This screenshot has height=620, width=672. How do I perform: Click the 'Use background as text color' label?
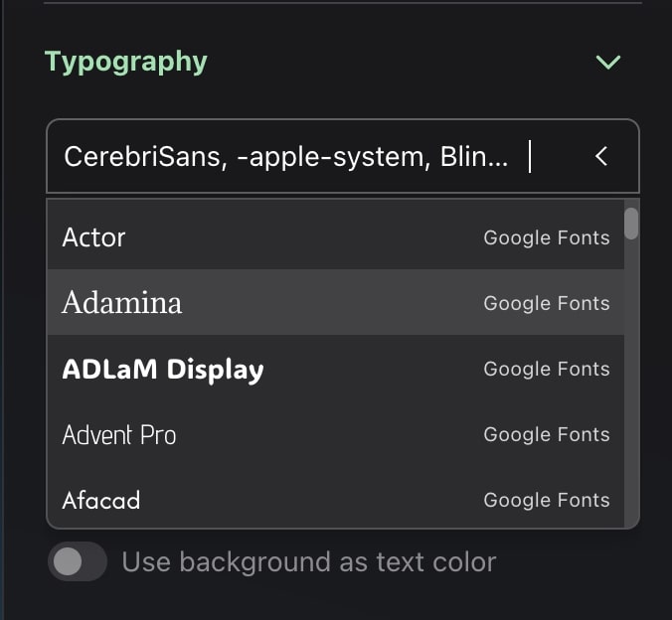(x=309, y=562)
